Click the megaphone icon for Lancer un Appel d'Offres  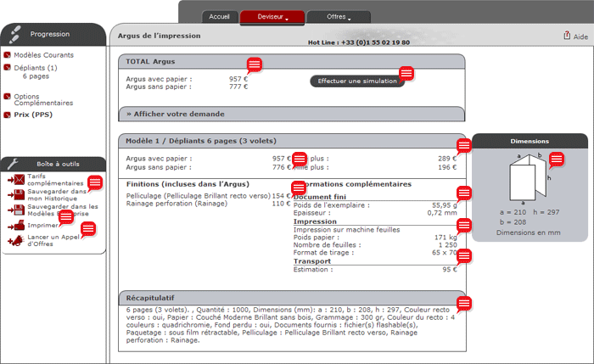coord(16,240)
